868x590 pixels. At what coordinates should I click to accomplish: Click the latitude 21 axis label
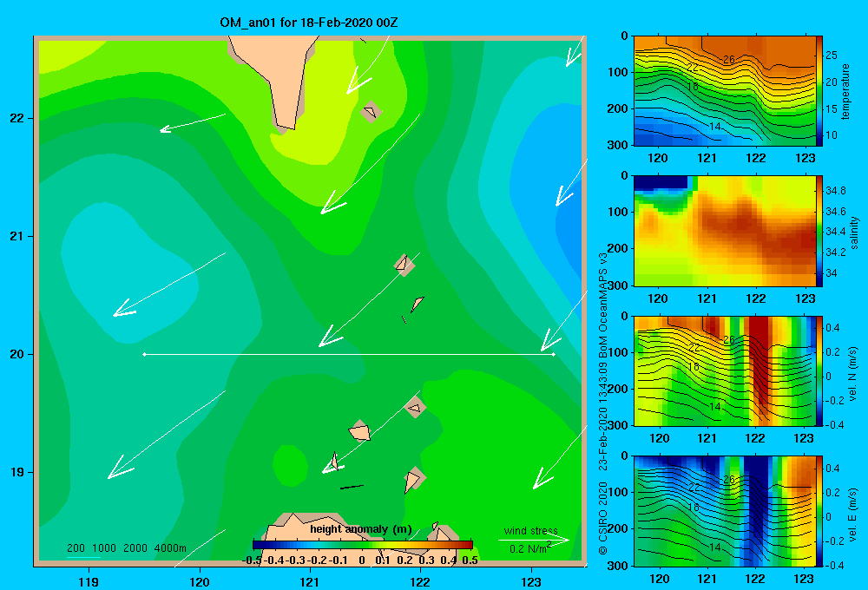(16, 236)
